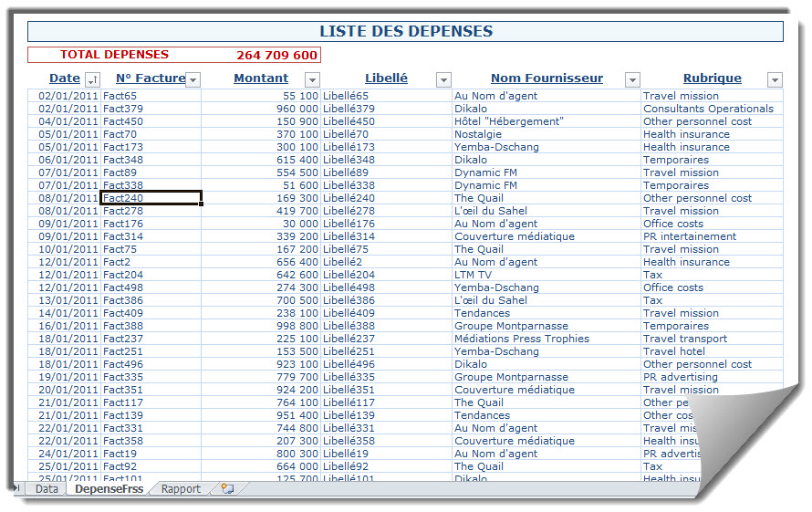Open the Date column filter dropdown
812x512 pixels.
coord(92,79)
